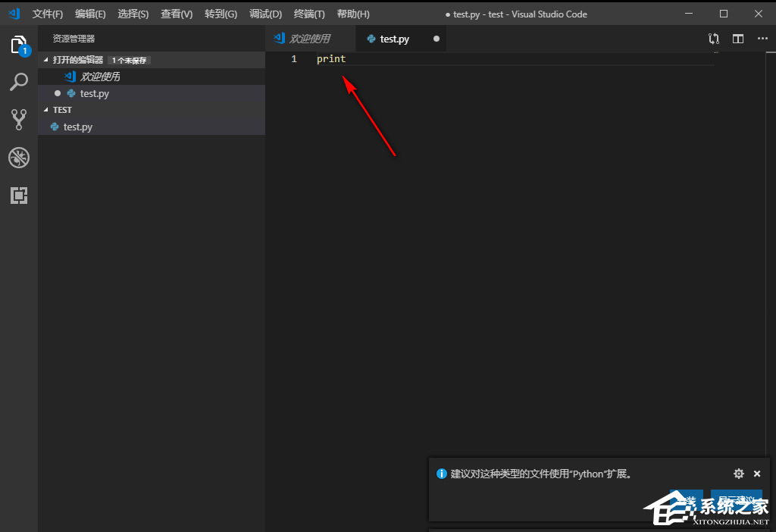
Task: Open the 文件(F) menu
Action: tap(47, 14)
